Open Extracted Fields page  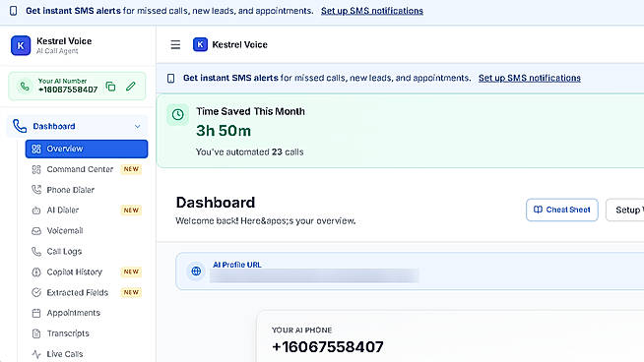tap(87, 292)
